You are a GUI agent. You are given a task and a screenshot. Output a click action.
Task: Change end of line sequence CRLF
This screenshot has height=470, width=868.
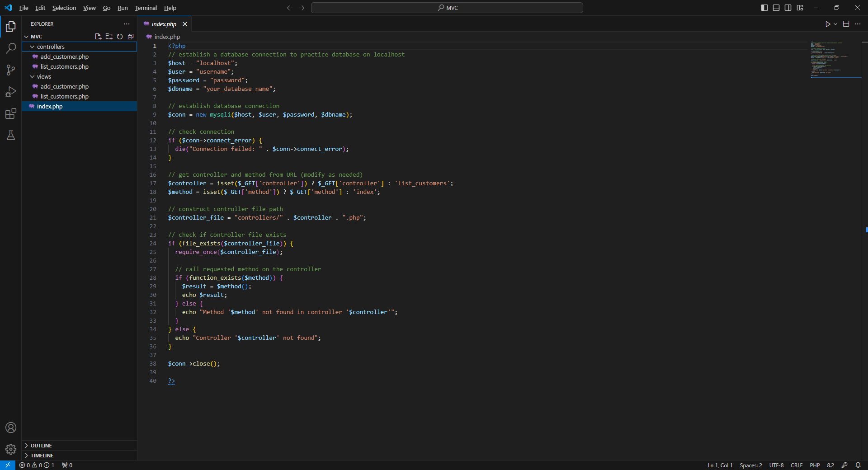[x=797, y=465]
